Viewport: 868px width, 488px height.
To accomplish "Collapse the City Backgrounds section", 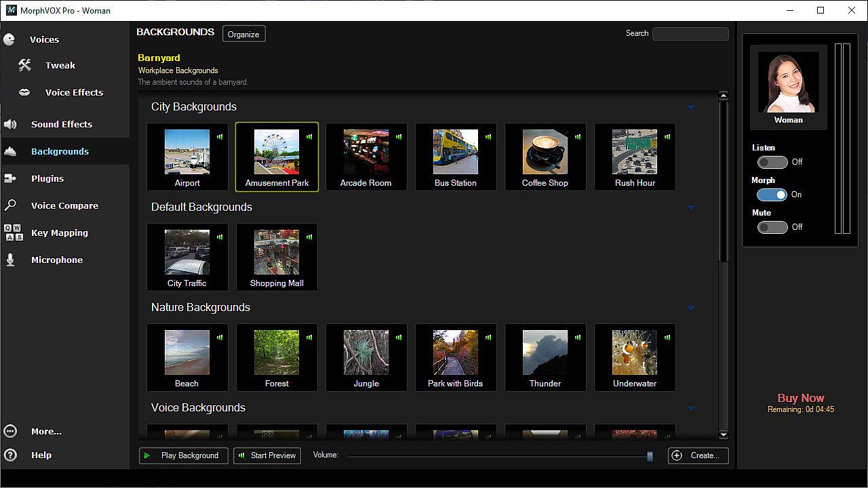I will tap(691, 107).
